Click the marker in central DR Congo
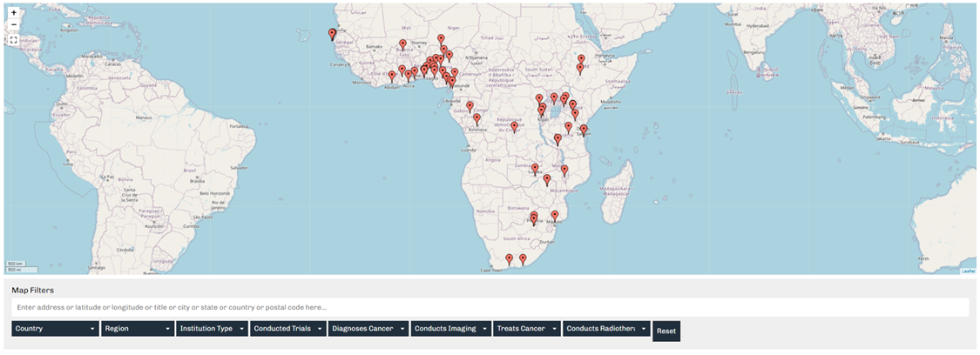Viewport: 980px width, 355px height. click(x=514, y=126)
